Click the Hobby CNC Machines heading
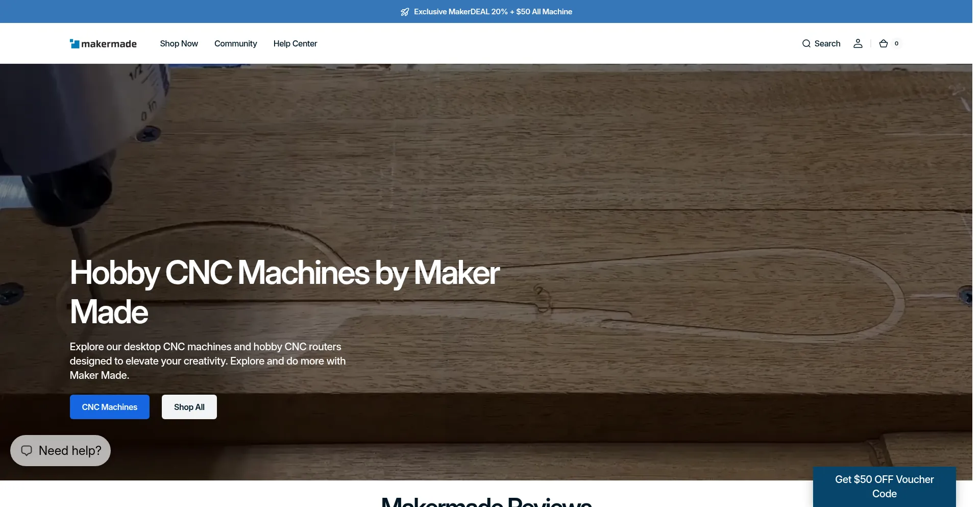The width and height of the screenshot is (980, 507). (x=285, y=292)
